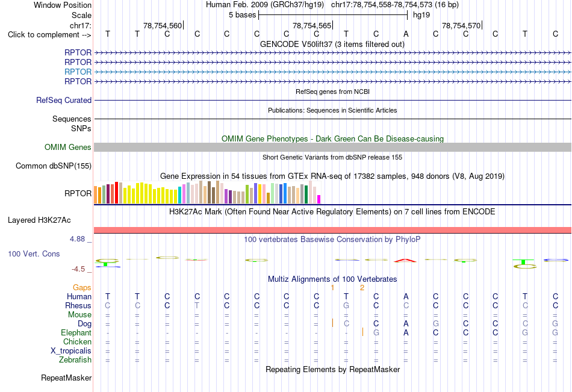Select the Human species label
572x392 pixels.
[x=79, y=296]
